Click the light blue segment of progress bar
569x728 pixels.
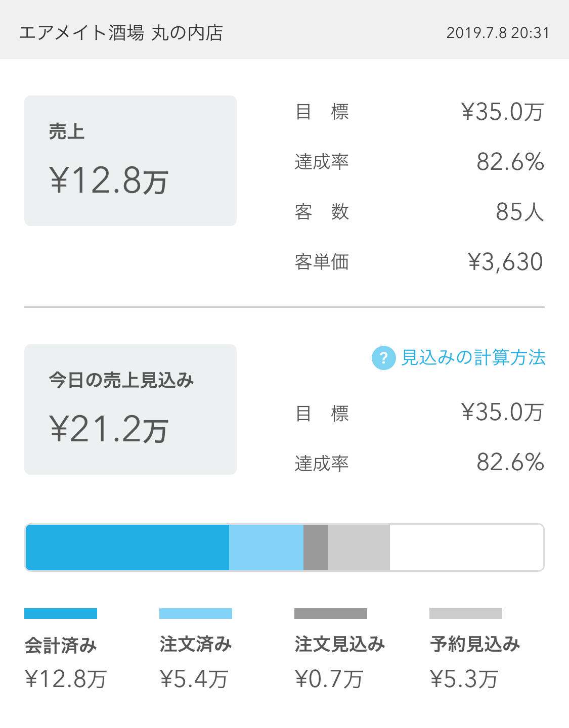pyautogui.click(x=266, y=548)
